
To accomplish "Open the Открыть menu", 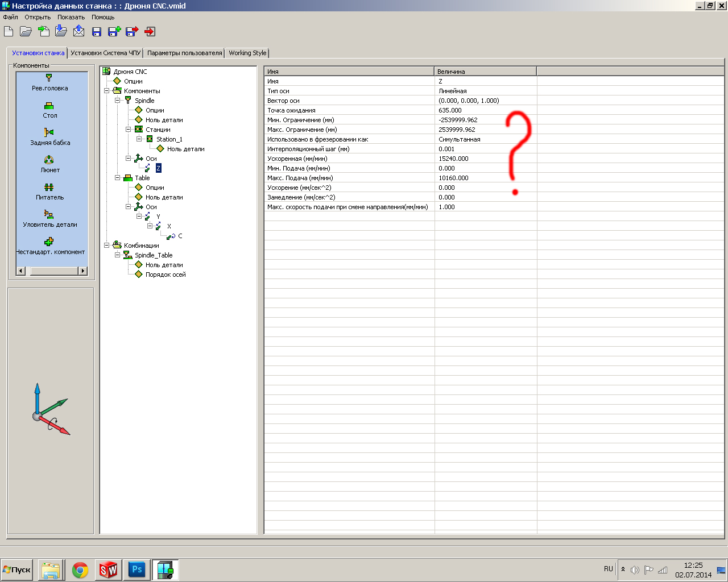I will coord(38,17).
